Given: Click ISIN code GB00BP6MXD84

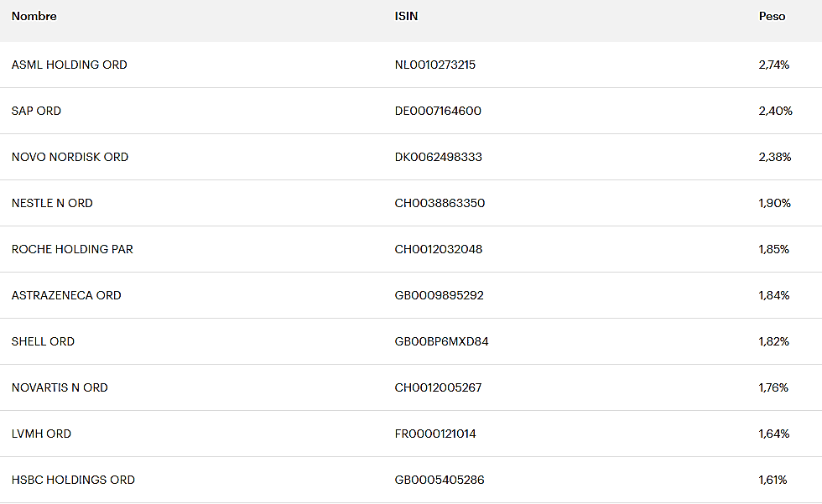Looking at the screenshot, I should (441, 341).
